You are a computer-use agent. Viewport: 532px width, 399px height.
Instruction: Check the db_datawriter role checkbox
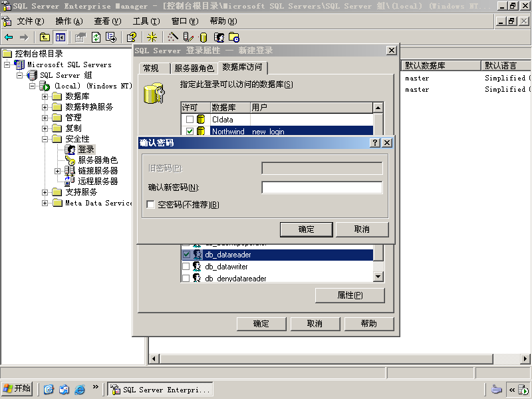coord(186,267)
